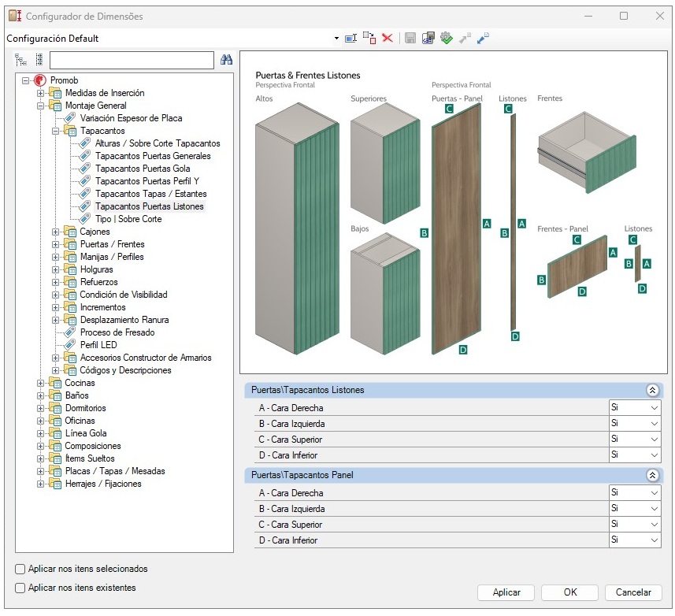Click the blue arrow import icon
Image resolution: width=675 pixels, height=616 pixels.
click(x=484, y=38)
